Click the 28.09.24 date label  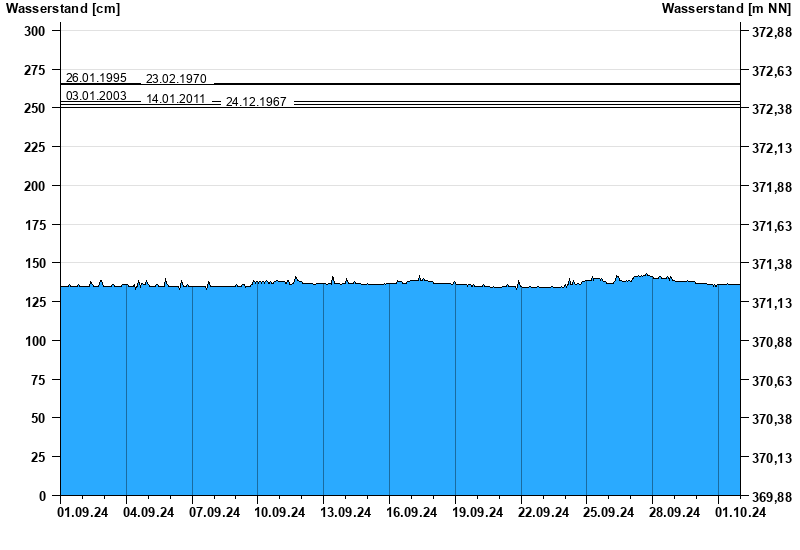(x=674, y=512)
